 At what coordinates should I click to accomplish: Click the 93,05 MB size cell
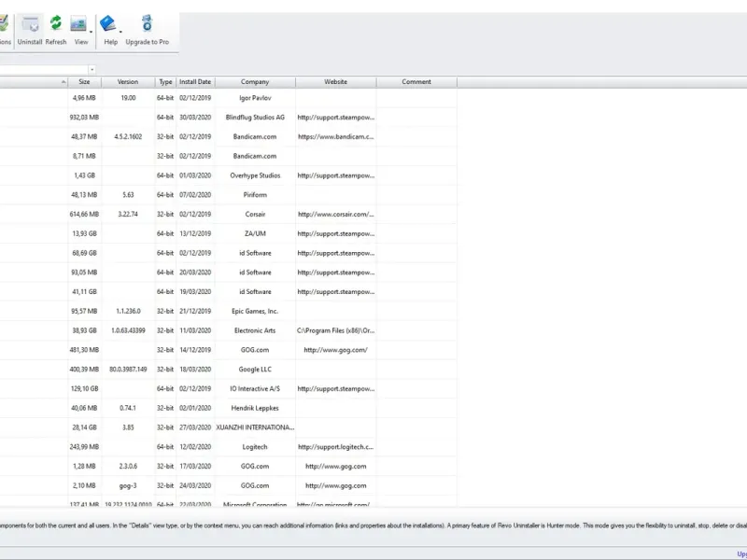(x=84, y=273)
